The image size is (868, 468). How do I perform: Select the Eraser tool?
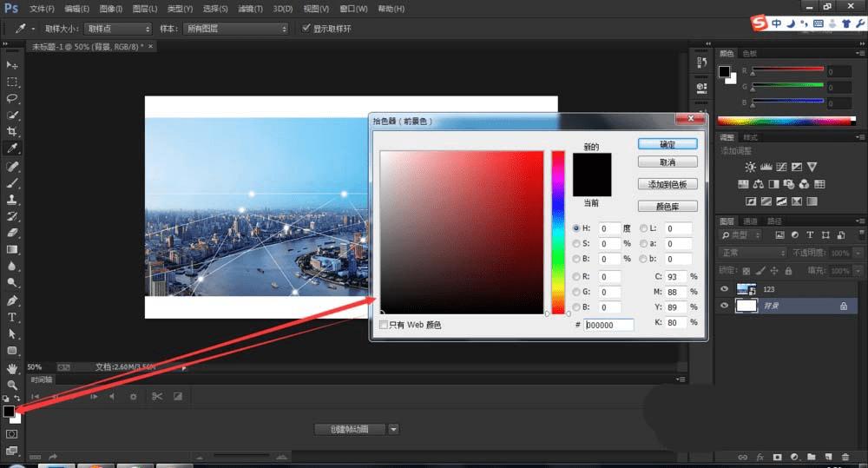[11, 233]
